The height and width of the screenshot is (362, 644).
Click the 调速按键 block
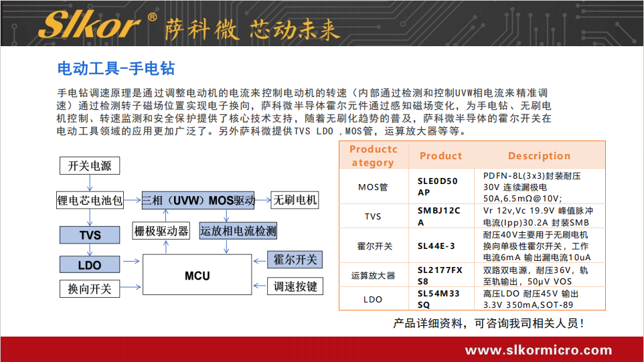click(295, 286)
